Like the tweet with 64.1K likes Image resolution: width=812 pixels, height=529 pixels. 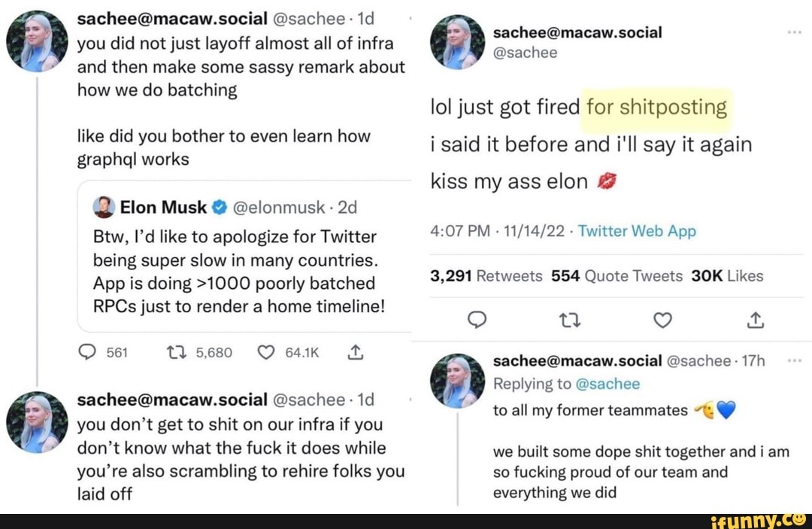click(265, 351)
